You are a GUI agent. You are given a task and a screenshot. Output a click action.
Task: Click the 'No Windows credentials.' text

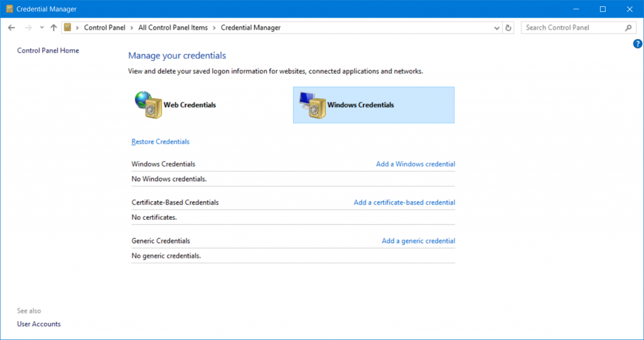pos(169,179)
